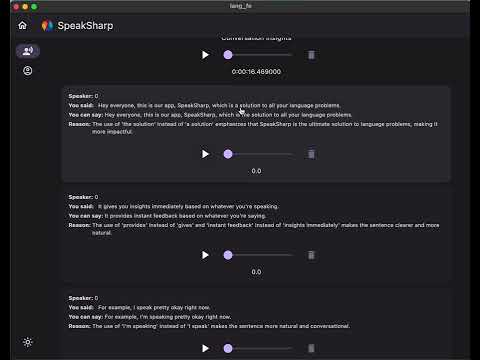Delete audio in 'instant feedback' insight card
Image resolution: width=480 pixels, height=360 pixels.
tap(311, 255)
